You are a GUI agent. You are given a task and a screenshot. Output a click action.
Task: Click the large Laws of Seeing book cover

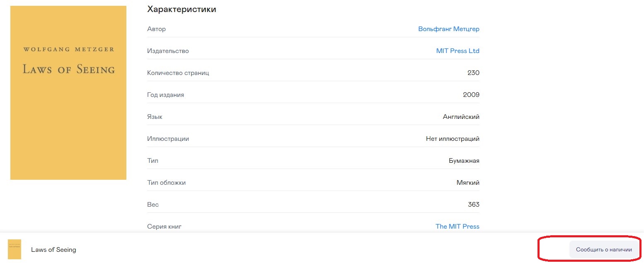68,93
